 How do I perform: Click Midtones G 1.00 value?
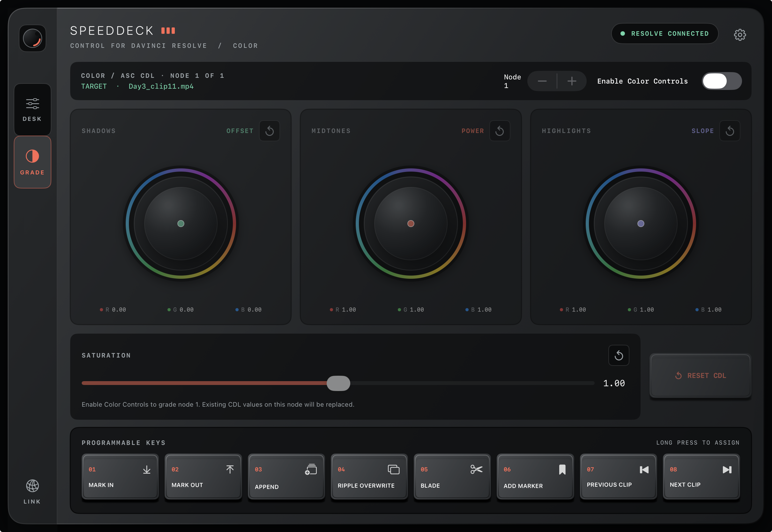click(411, 310)
